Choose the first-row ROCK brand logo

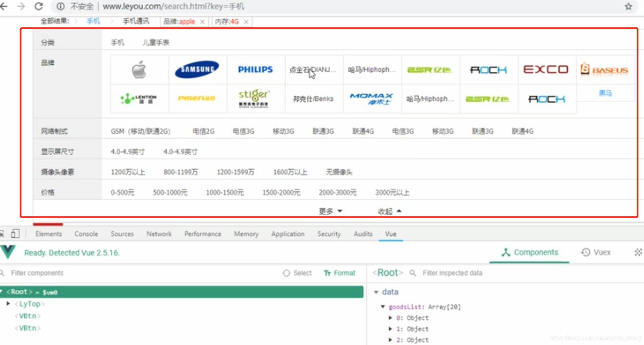pyautogui.click(x=488, y=70)
